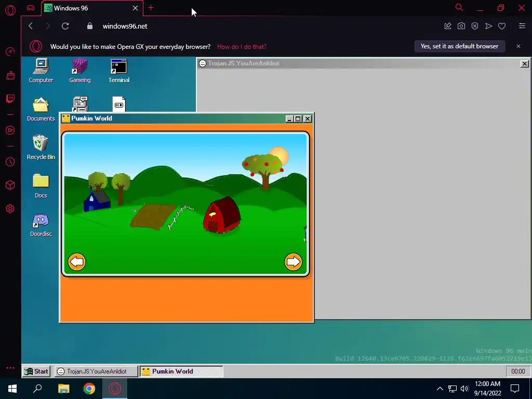This screenshot has height=399, width=532.
Task: Open the Opera Flow send icon
Action: 488,26
